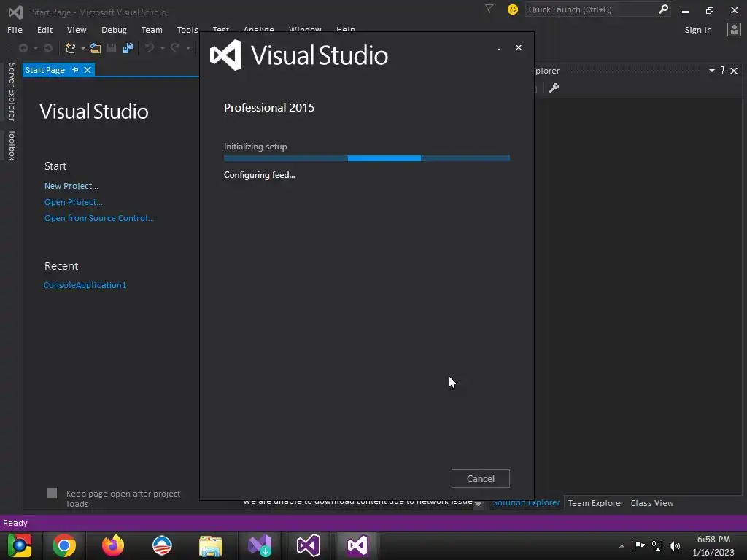The image size is (747, 560).
Task: Click the notifications flag icon in title bar
Action: click(x=489, y=9)
